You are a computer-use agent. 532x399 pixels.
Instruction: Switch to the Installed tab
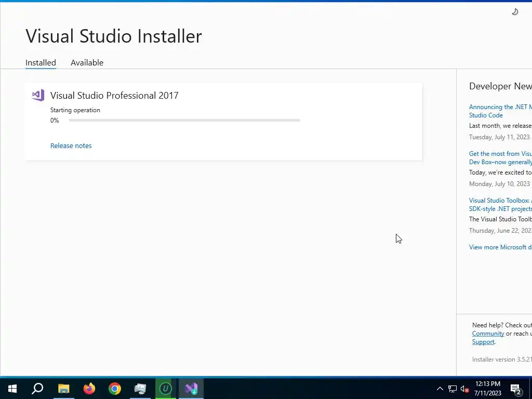point(41,63)
